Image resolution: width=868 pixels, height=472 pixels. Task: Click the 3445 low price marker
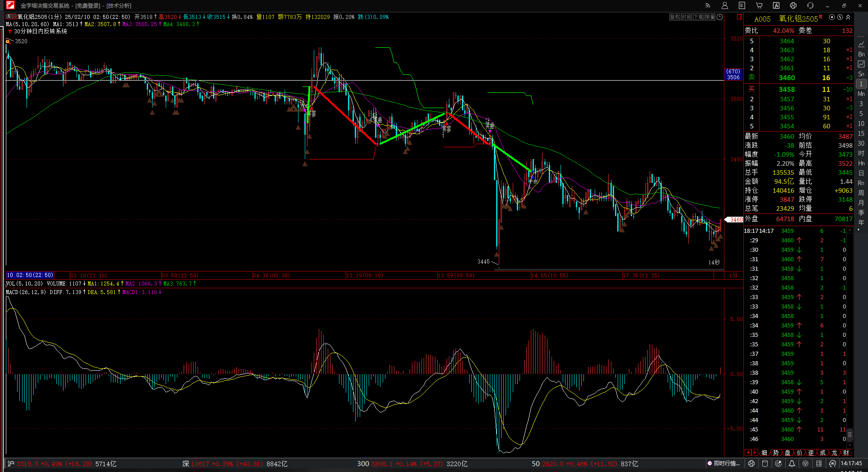click(484, 262)
